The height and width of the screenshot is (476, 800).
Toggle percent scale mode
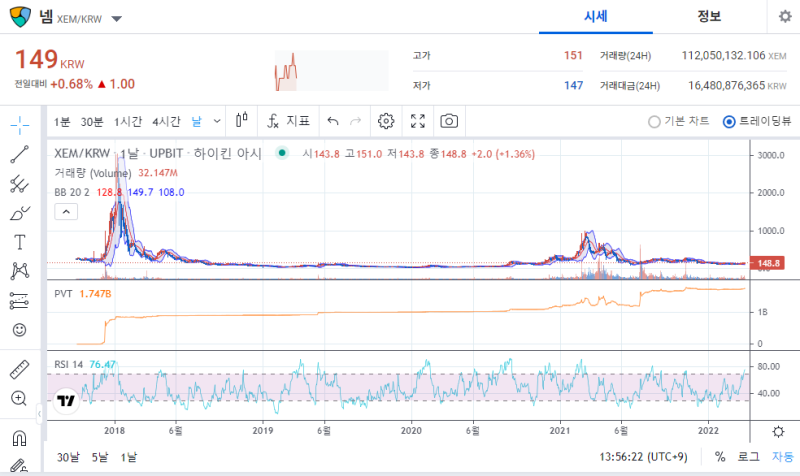click(720, 457)
